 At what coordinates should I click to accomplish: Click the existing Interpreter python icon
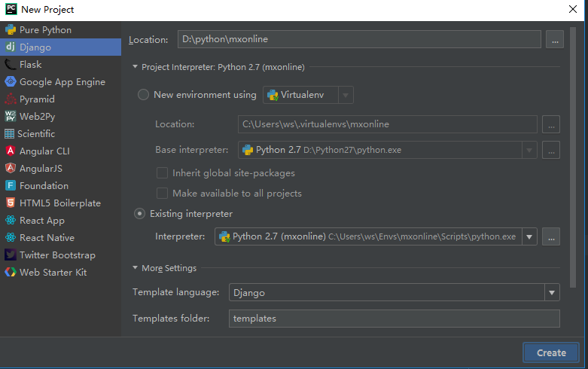click(x=224, y=236)
